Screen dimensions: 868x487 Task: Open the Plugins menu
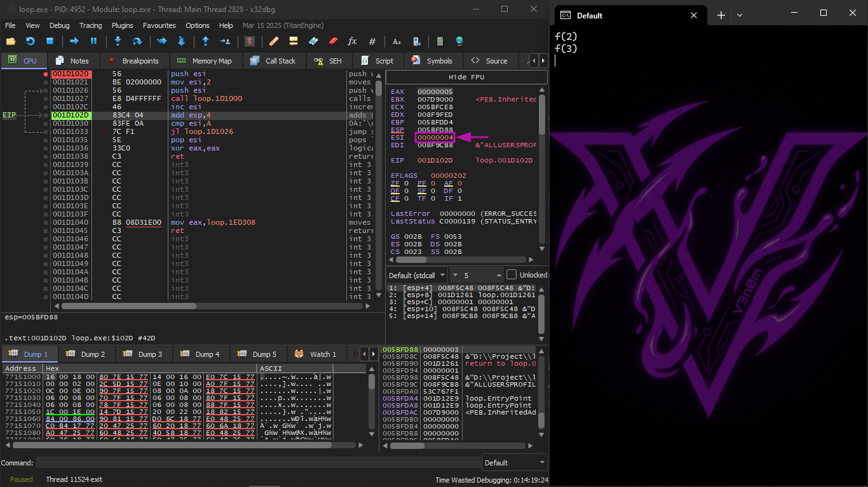pyautogui.click(x=122, y=25)
